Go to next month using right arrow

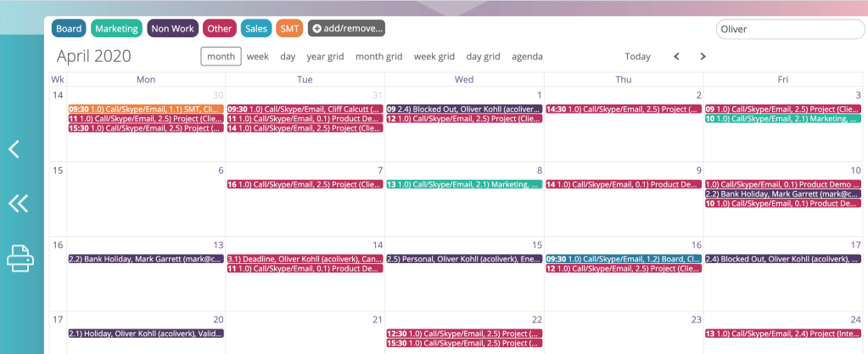[x=703, y=57]
